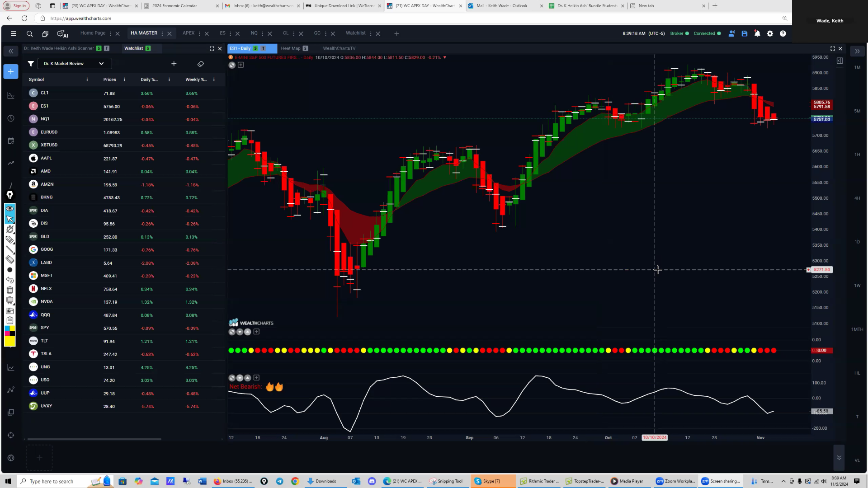The image size is (868, 488).
Task: Open the help question mark
Action: (783, 33)
